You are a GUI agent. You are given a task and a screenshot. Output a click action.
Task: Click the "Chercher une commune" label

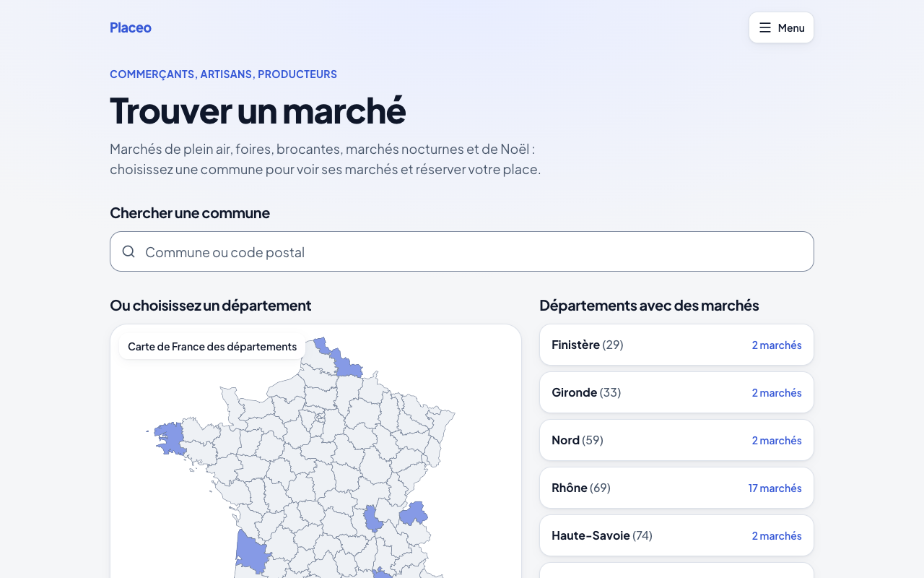click(x=190, y=212)
